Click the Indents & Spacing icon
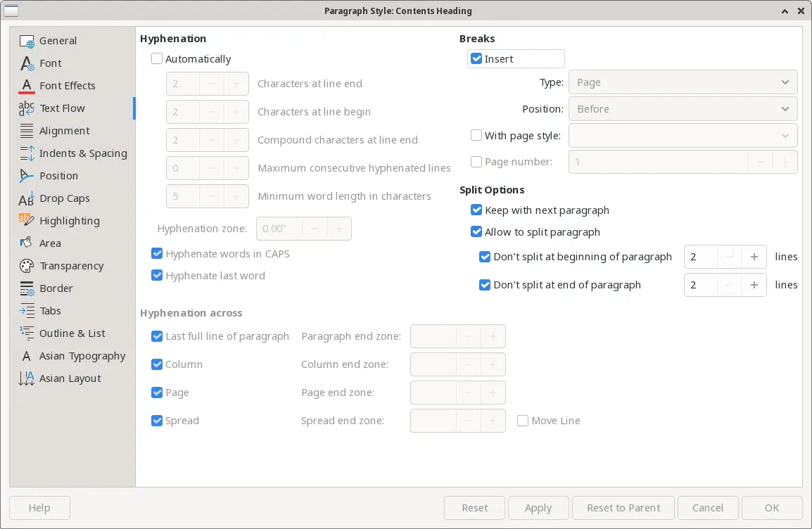Viewport: 812px width, 529px height. click(27, 153)
